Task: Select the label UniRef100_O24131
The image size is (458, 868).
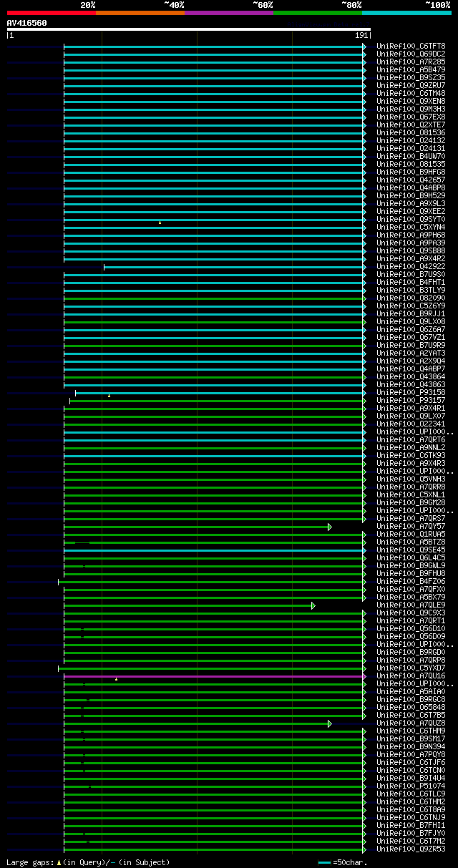Action: point(411,148)
